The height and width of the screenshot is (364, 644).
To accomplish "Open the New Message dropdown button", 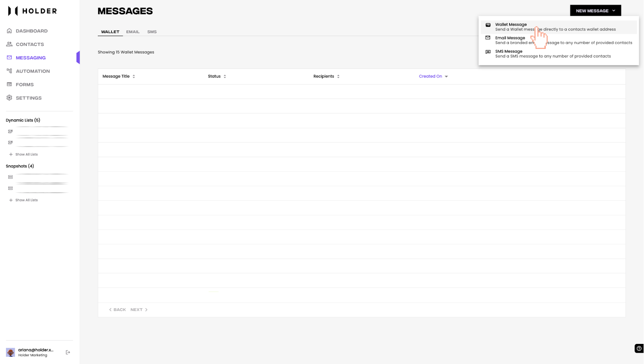I will click(x=595, y=11).
